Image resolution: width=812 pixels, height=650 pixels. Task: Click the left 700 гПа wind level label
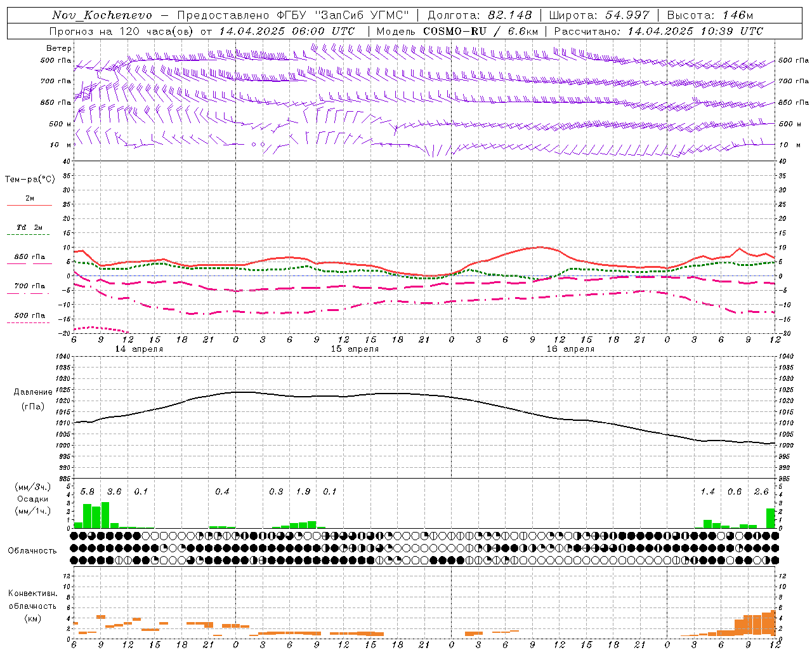click(x=55, y=81)
